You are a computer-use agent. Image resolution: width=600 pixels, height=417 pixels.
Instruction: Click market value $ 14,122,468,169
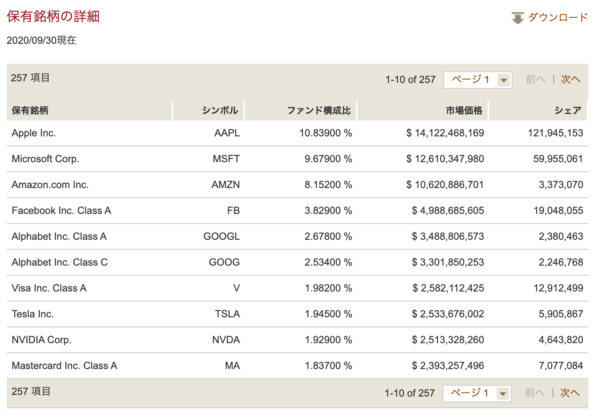(445, 133)
